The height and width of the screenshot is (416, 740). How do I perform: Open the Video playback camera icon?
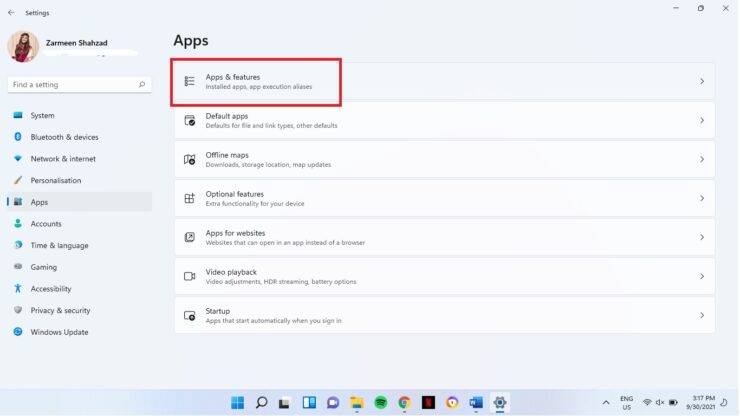click(x=189, y=276)
